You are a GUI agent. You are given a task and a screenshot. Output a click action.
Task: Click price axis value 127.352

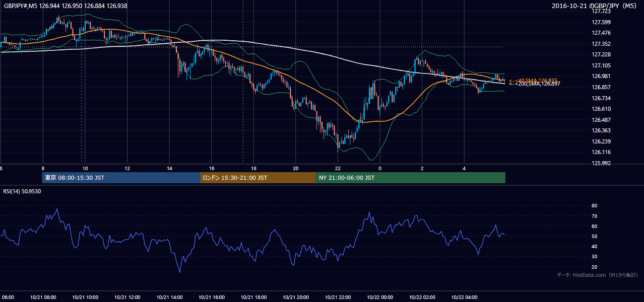(601, 44)
